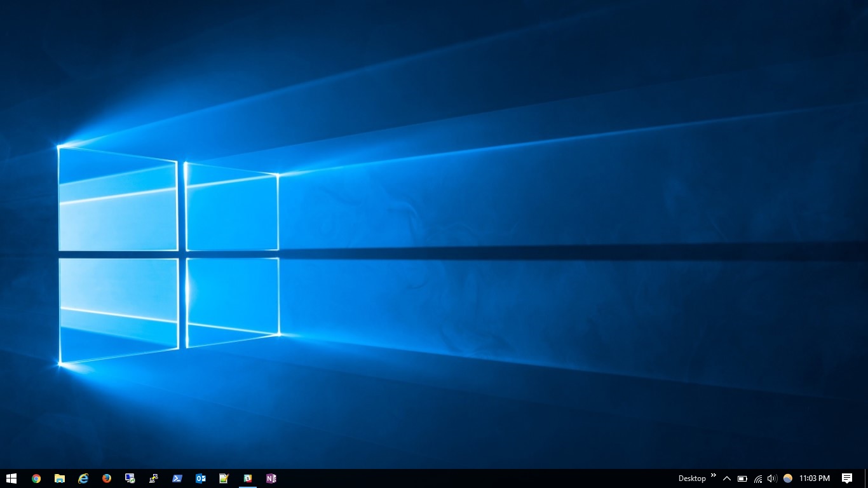Open File Explorer from the taskbar
The height and width of the screenshot is (488, 868).
pos(60,478)
